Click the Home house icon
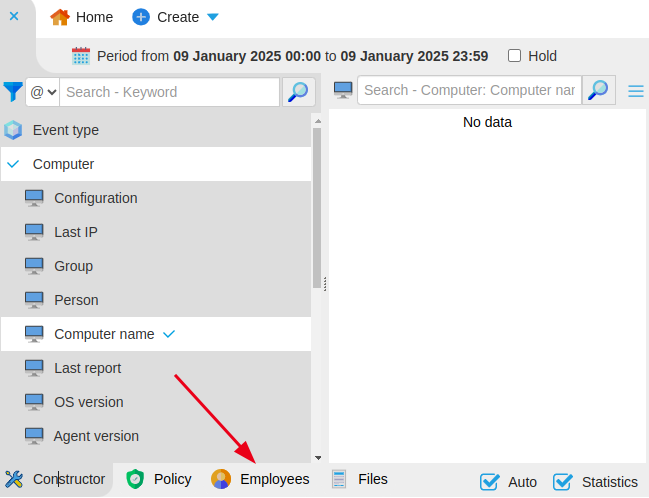Viewport: 649px width, 498px height. 60,17
